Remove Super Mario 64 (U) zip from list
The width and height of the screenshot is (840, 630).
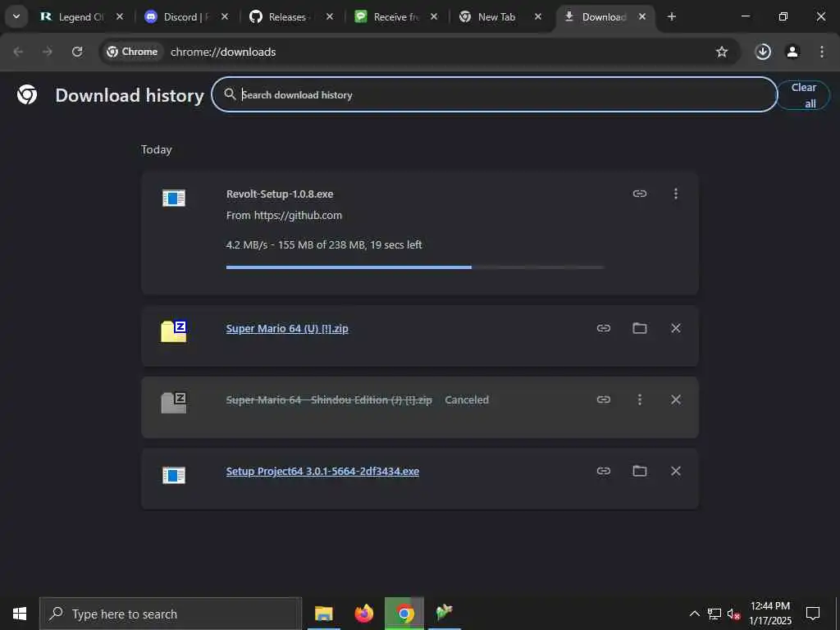676,328
